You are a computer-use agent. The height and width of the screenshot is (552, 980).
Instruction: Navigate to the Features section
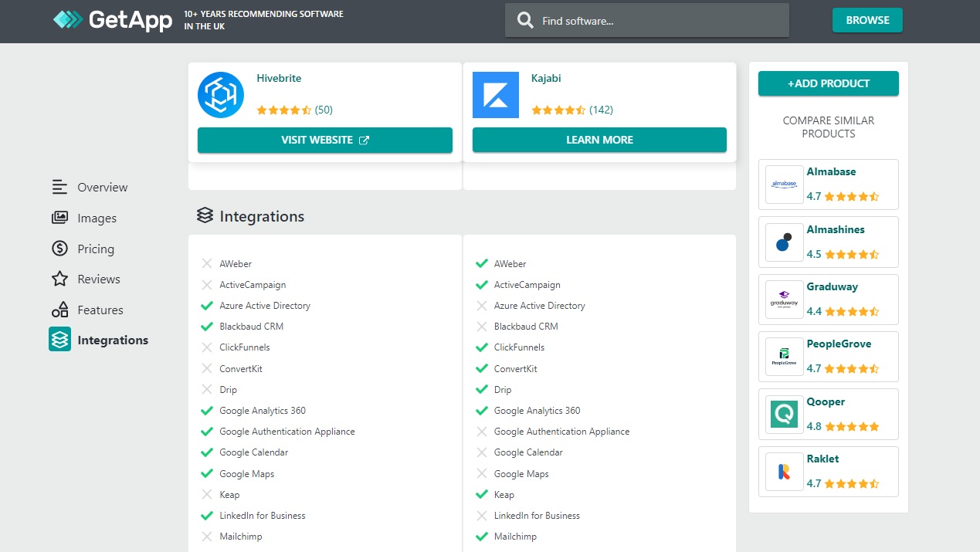tap(100, 310)
